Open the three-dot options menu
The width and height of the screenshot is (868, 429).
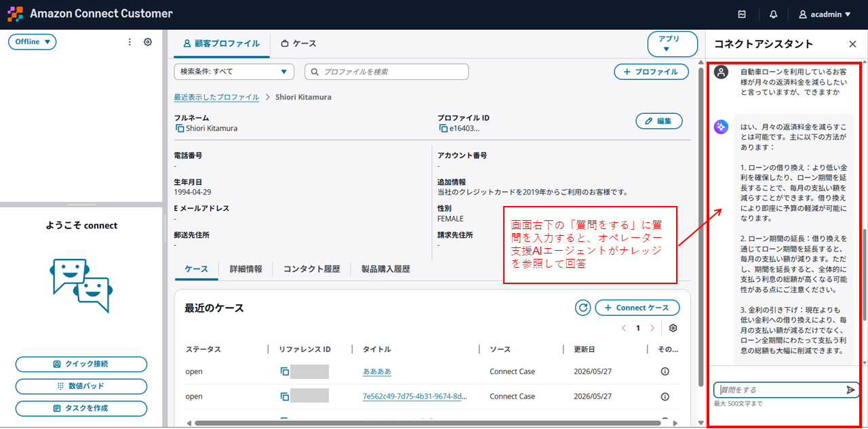click(130, 42)
